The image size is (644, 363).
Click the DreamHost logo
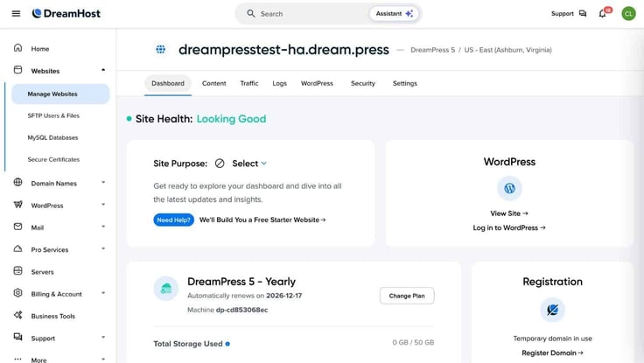click(66, 13)
